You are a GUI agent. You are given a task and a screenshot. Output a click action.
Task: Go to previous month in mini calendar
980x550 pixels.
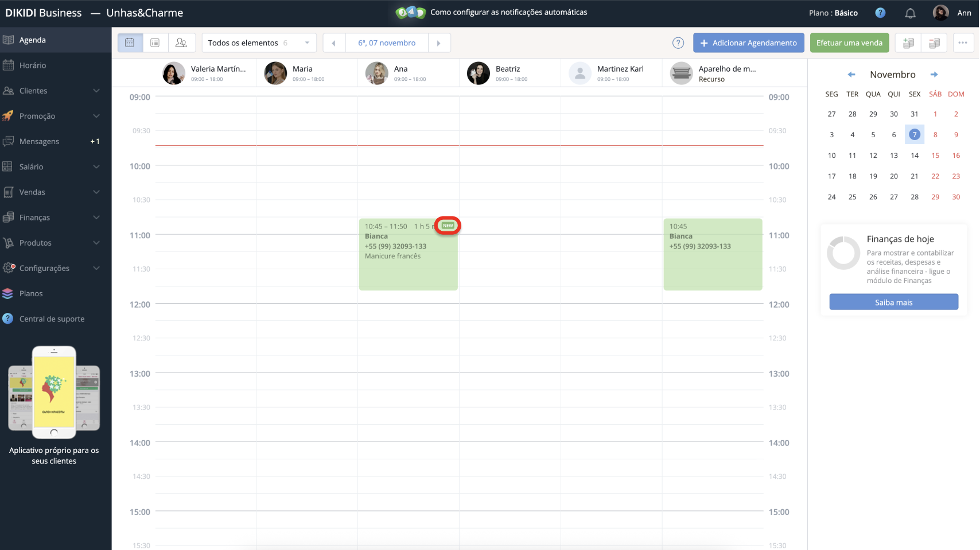(851, 75)
